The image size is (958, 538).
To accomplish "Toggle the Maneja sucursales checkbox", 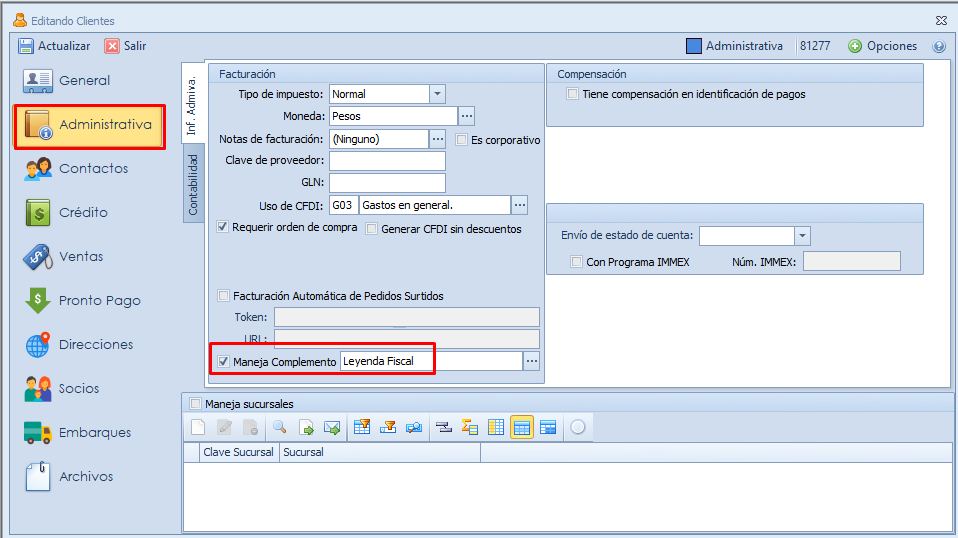I will [x=195, y=404].
